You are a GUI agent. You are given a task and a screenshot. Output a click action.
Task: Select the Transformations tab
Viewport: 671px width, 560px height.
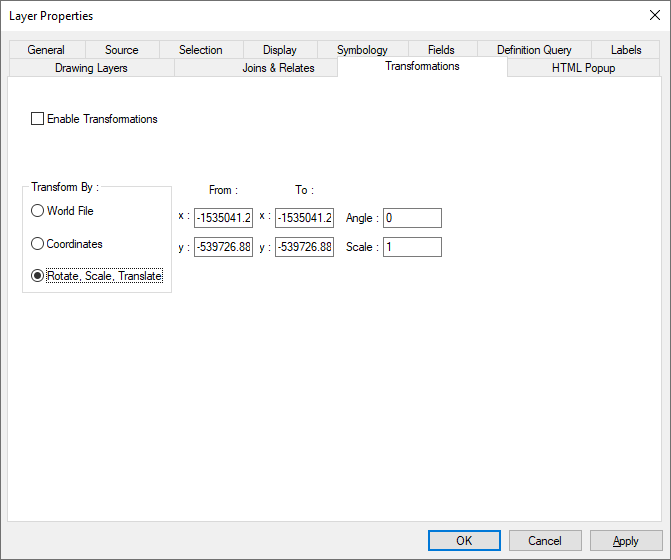click(422, 66)
